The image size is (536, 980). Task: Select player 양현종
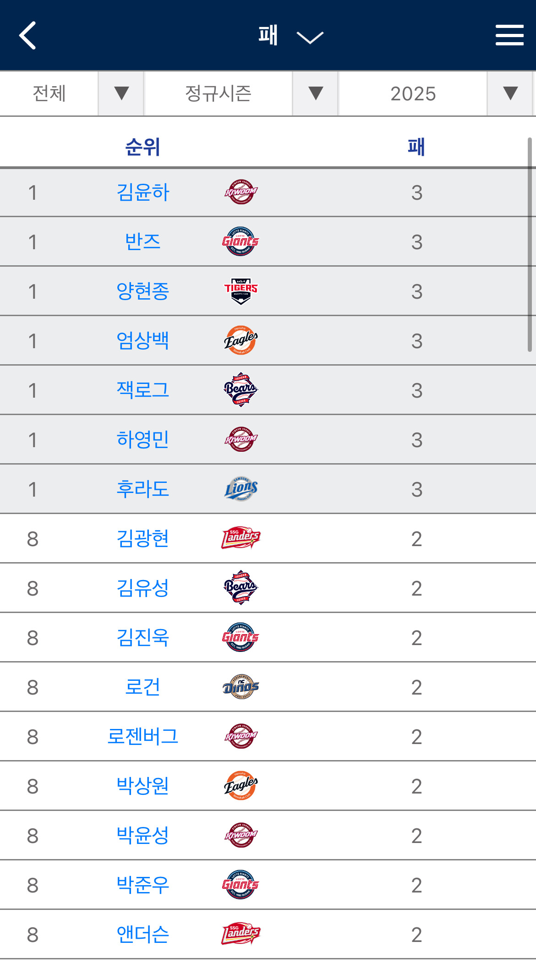tap(143, 291)
